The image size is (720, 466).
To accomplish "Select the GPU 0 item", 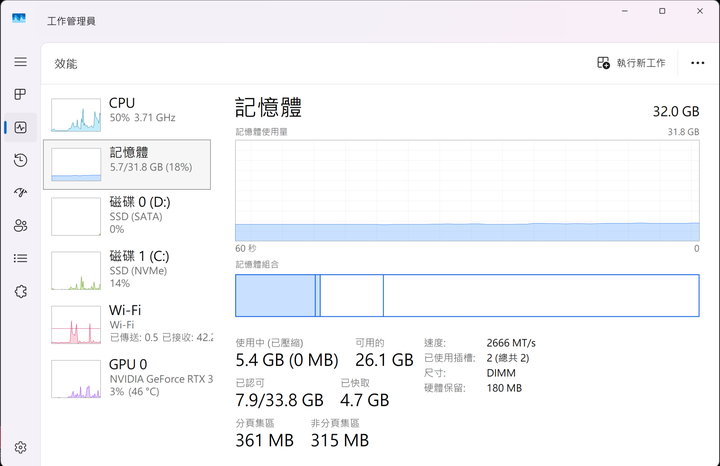I will [x=127, y=378].
